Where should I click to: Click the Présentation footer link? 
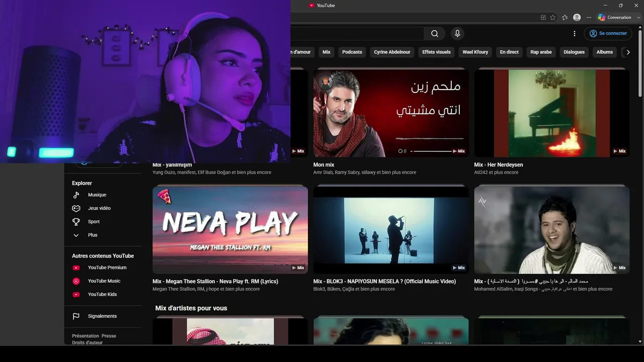pyautogui.click(x=86, y=336)
